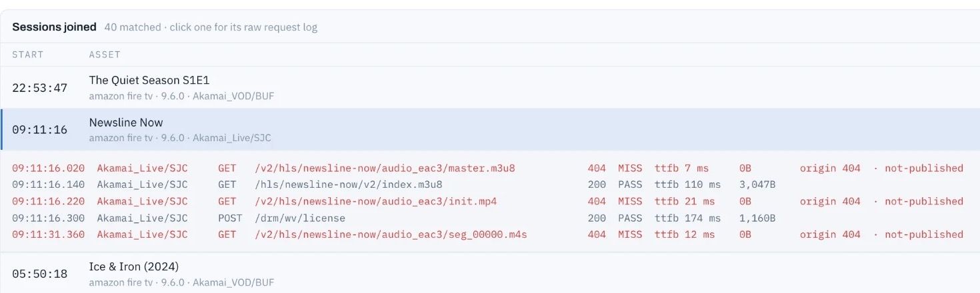The width and height of the screenshot is (980, 293).
Task: Click the 09:11:31.360 log timestamp
Action: 49,234
